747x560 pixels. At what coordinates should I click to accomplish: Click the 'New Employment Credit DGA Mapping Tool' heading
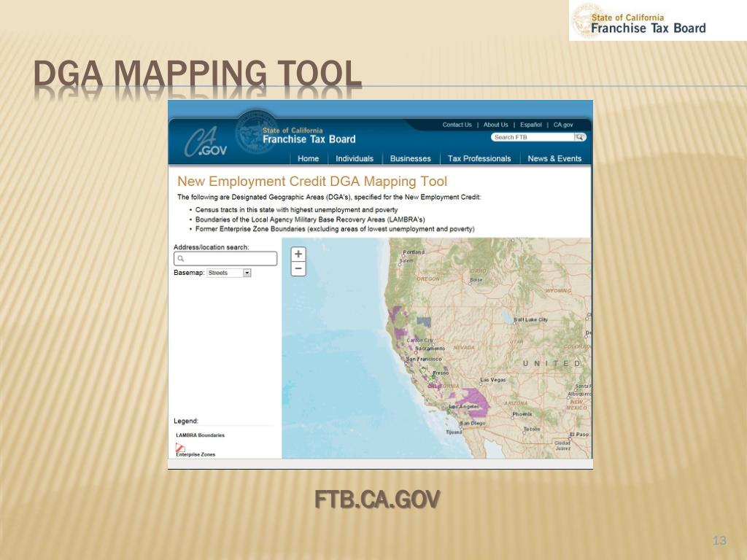(x=312, y=182)
